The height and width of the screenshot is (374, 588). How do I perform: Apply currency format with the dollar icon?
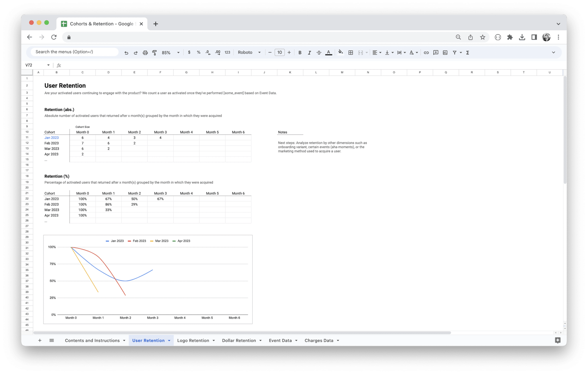(189, 53)
